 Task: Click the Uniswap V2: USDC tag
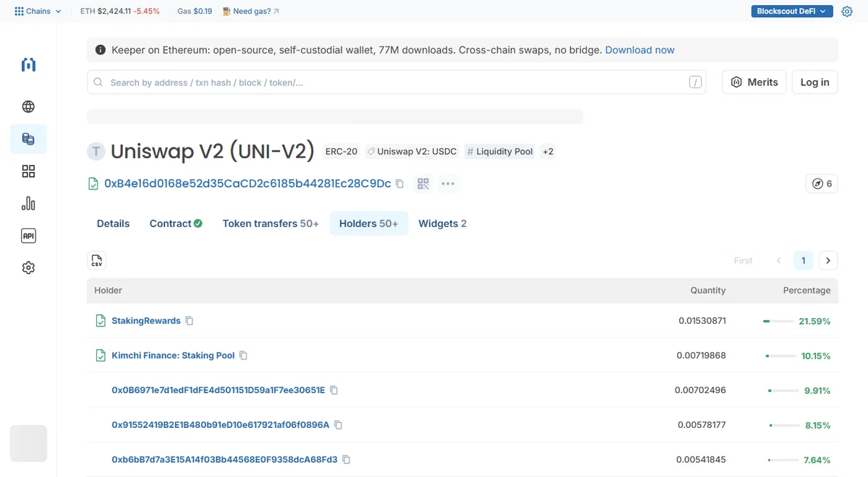[412, 152]
